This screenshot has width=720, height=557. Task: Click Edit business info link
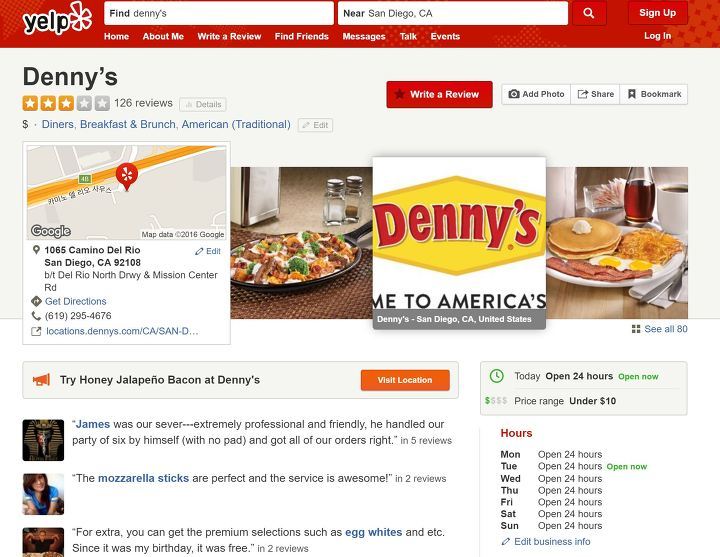pos(552,541)
